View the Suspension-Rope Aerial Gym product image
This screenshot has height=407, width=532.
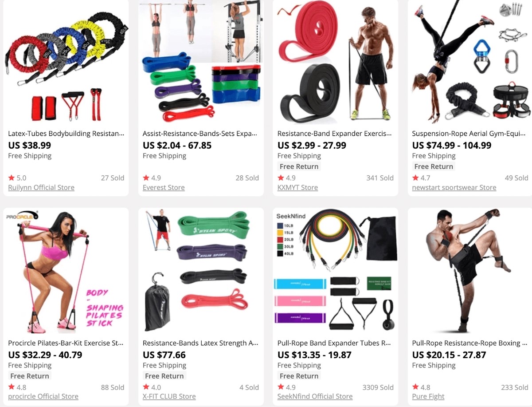pyautogui.click(x=470, y=62)
